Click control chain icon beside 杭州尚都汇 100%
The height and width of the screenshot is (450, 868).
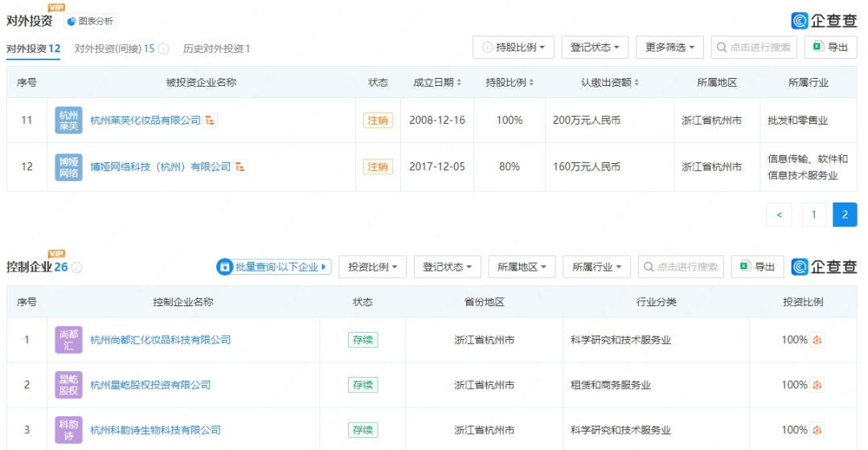817,340
